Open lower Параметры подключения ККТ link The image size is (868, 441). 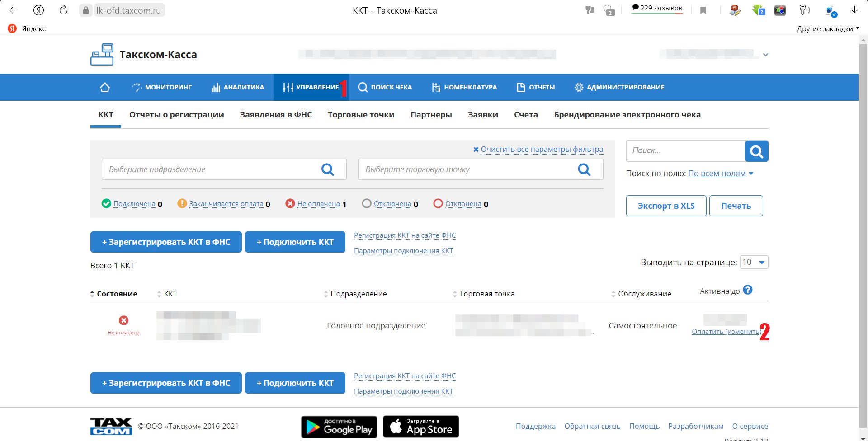403,391
